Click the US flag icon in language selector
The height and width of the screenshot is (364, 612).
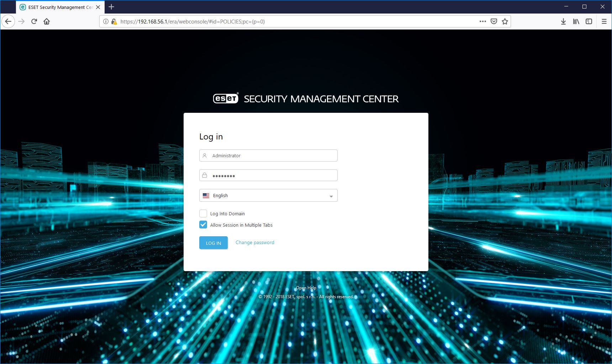click(206, 195)
